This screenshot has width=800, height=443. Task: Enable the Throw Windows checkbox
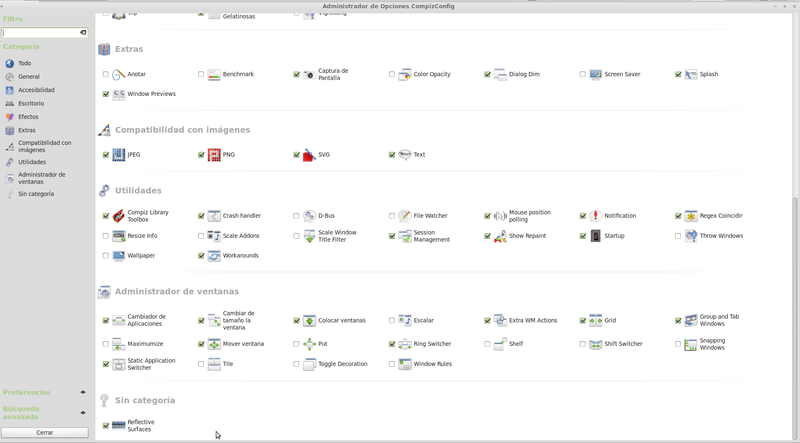click(x=678, y=236)
